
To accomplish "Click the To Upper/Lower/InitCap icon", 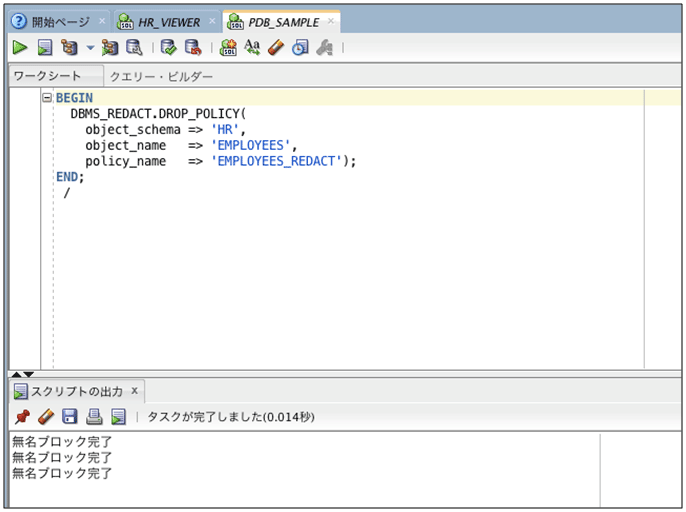I will tap(252, 47).
